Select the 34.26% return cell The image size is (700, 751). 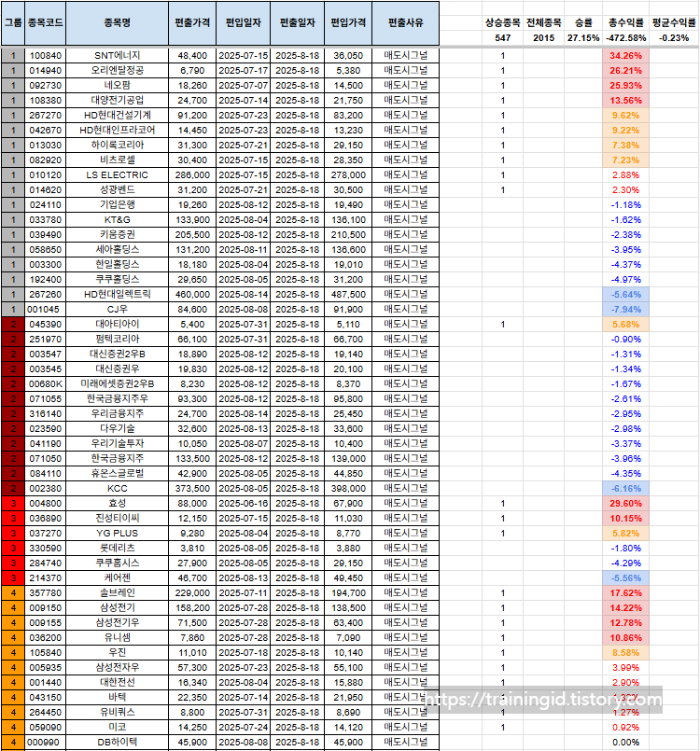coord(625,56)
